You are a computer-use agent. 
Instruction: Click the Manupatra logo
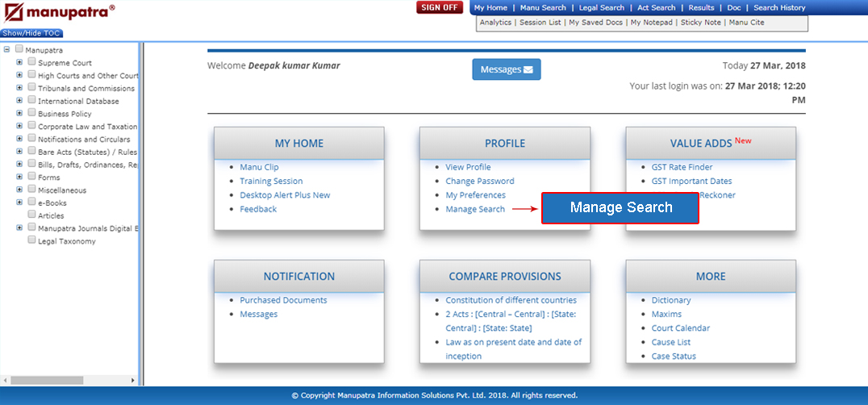59,13
